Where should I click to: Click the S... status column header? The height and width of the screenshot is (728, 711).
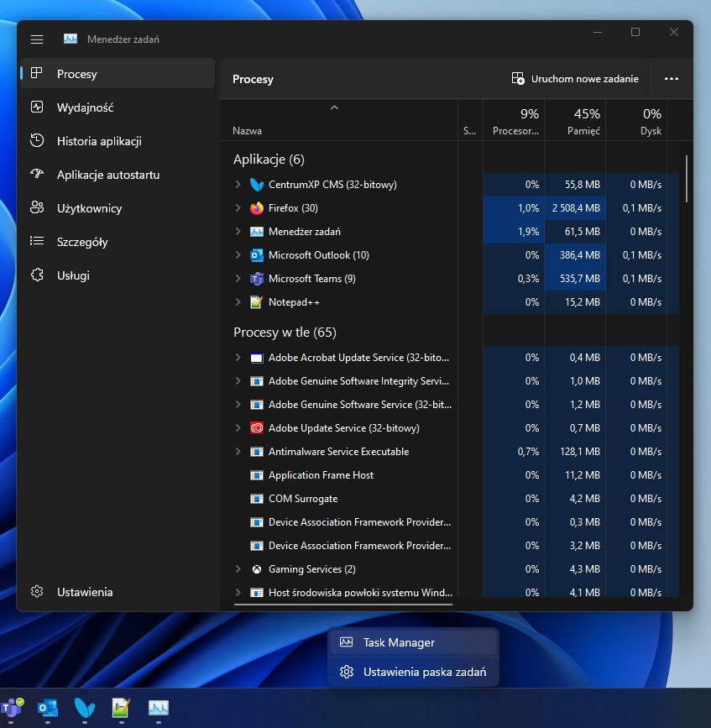[x=470, y=120]
